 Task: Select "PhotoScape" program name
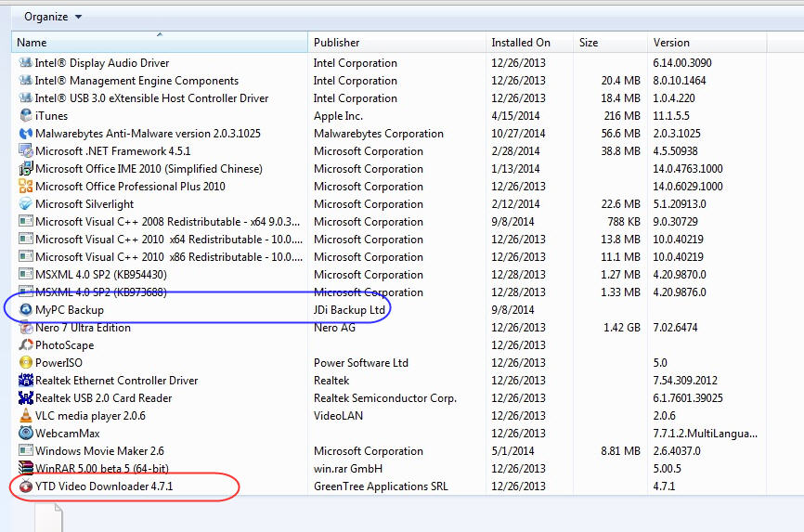(65, 345)
